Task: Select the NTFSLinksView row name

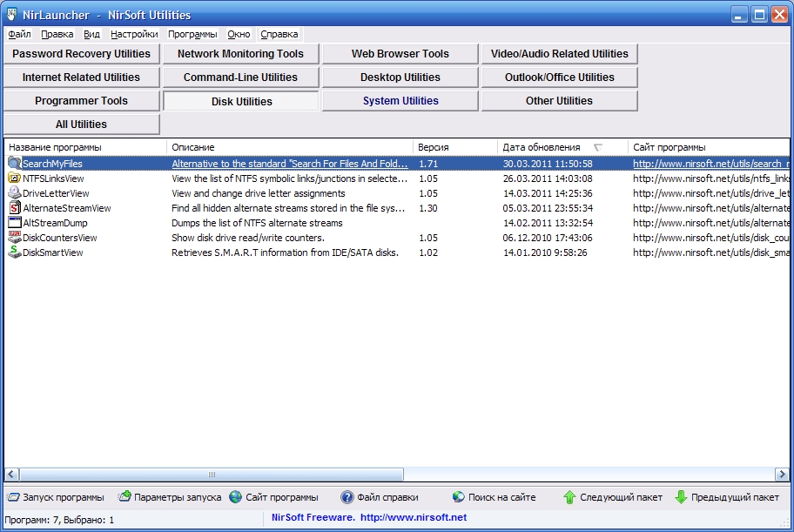Action: [x=53, y=178]
